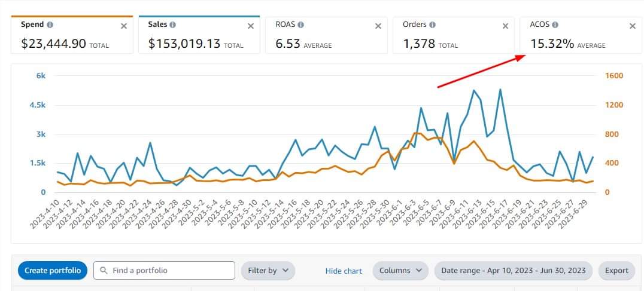Close the ACOS metric card
Screen dimensions: 644x291
633,26
